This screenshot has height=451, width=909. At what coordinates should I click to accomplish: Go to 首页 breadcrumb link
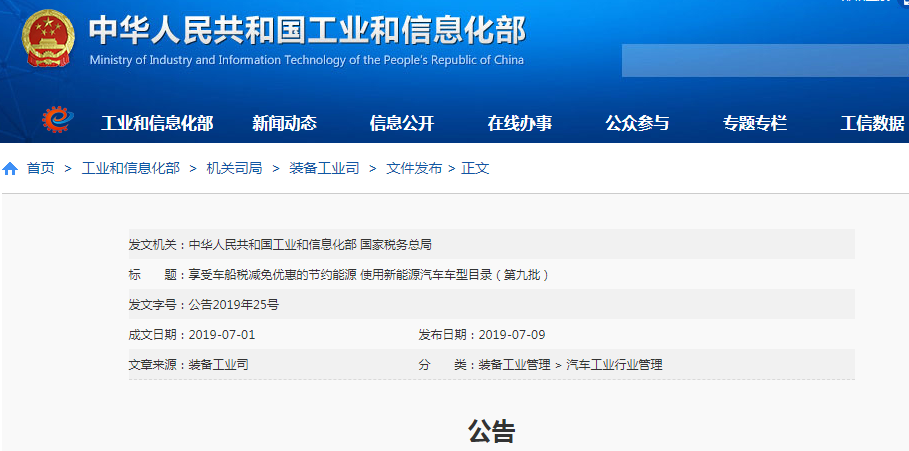tap(41, 169)
